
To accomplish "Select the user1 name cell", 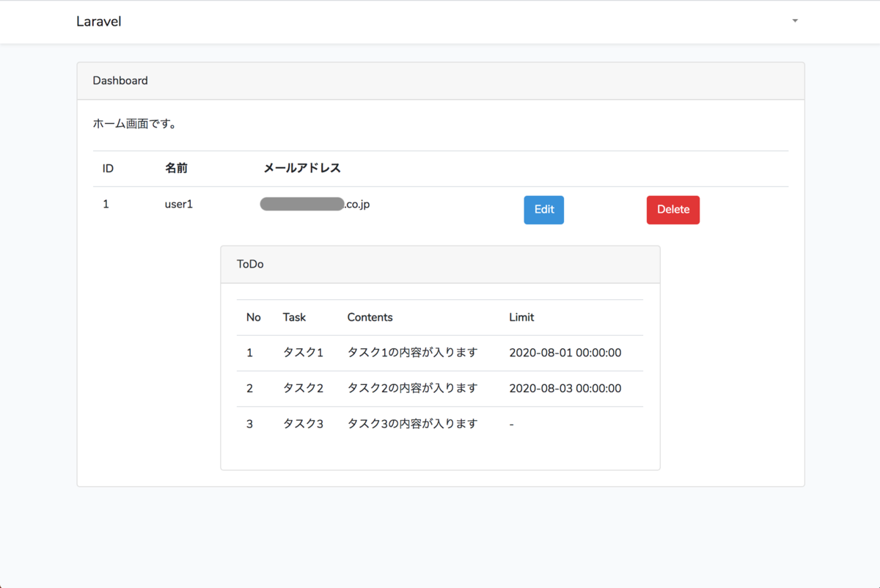I will 179,205.
